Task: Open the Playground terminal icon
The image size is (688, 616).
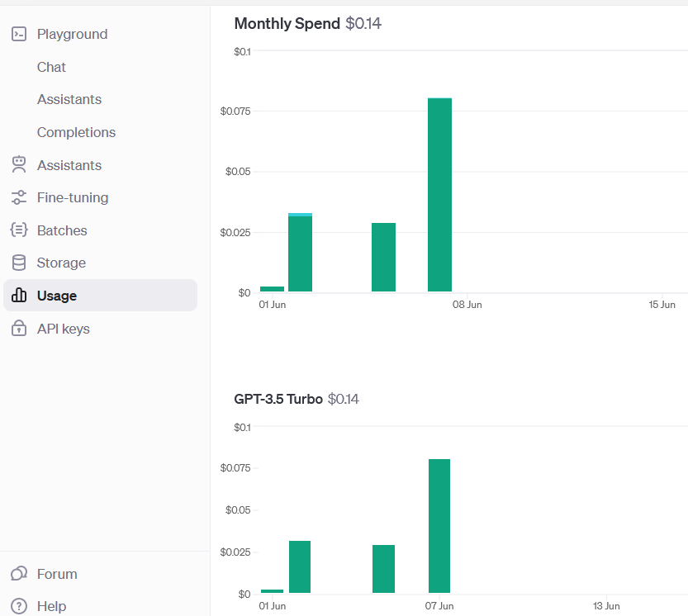Action: [x=19, y=34]
